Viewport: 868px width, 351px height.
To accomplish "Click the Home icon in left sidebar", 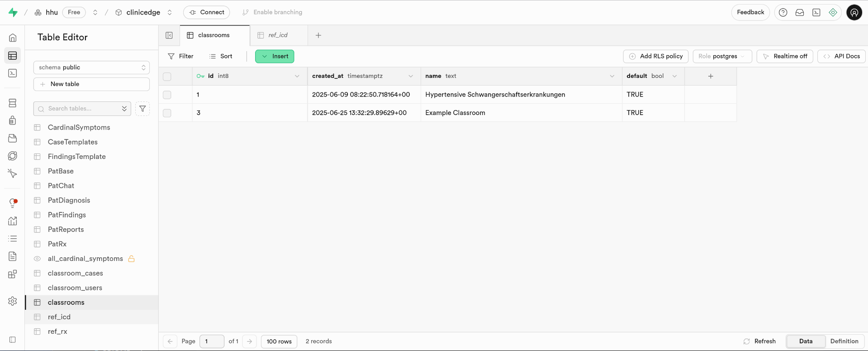I will 13,38.
